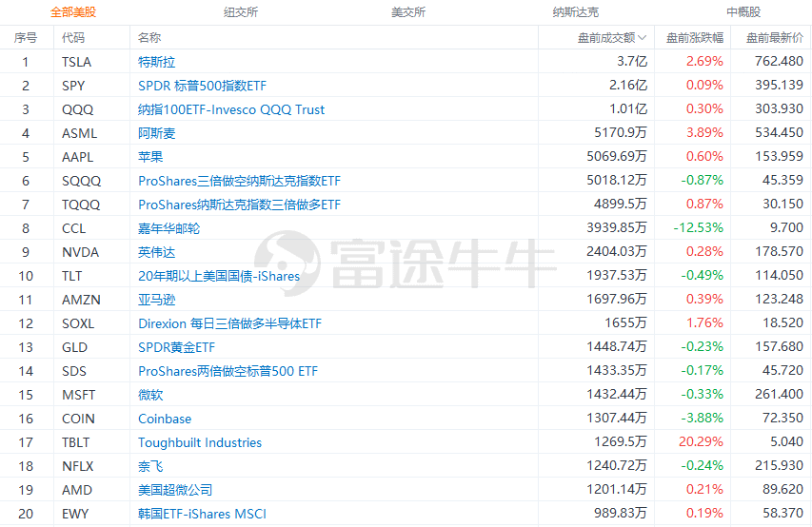This screenshot has width=812, height=527.
Task: Select the EWY ticker code
Action: pos(75,514)
